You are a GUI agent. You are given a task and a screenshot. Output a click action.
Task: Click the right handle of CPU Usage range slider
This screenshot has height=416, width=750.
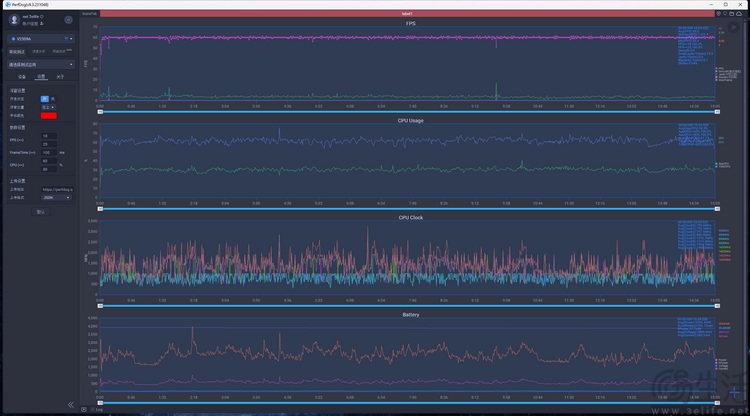pyautogui.click(x=717, y=209)
